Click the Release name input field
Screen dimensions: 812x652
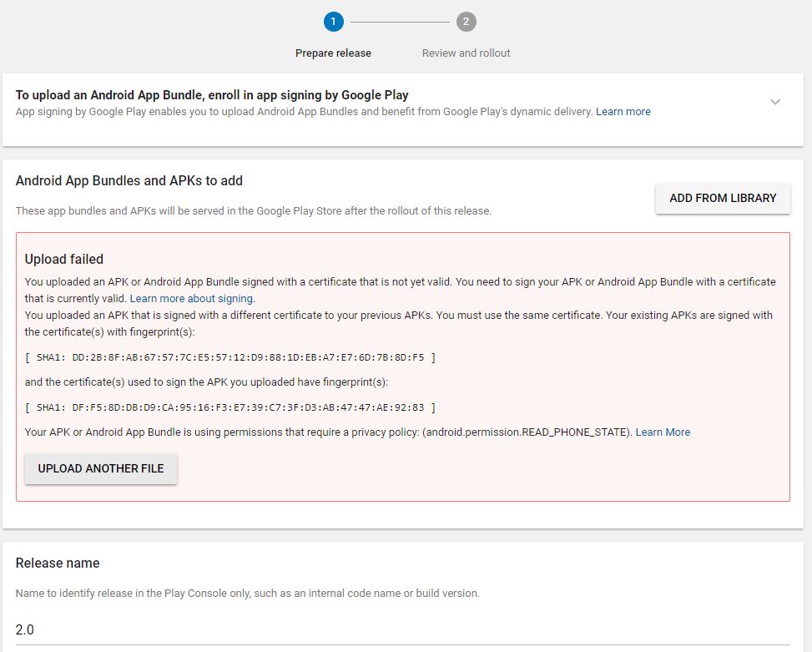coord(401,629)
